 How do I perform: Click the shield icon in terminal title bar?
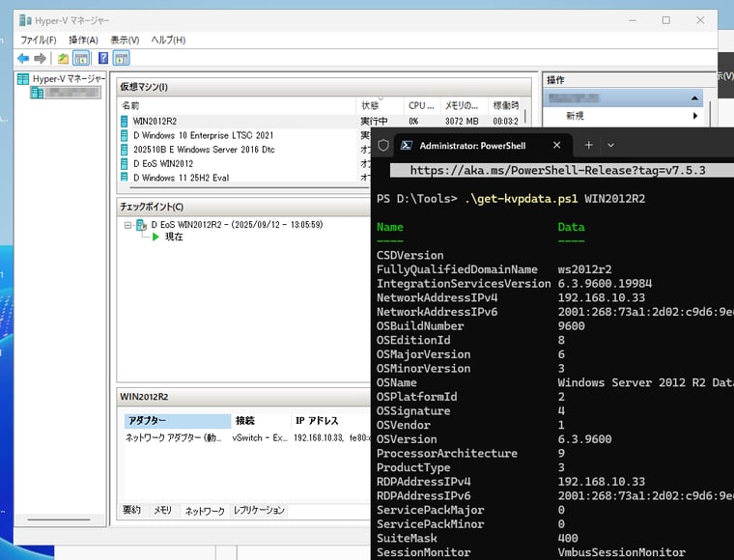[383, 146]
